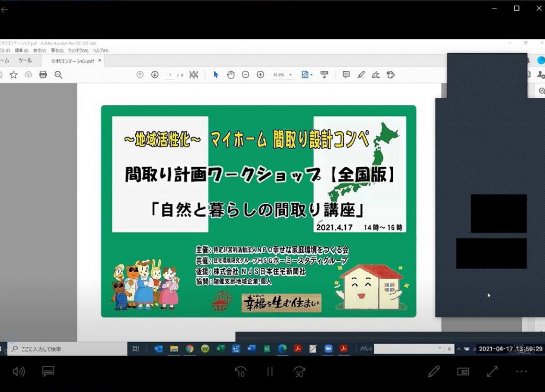Viewport: 545px width, 392px height.
Task: Bookmark the PDF with the star icon
Action: [x=13, y=74]
